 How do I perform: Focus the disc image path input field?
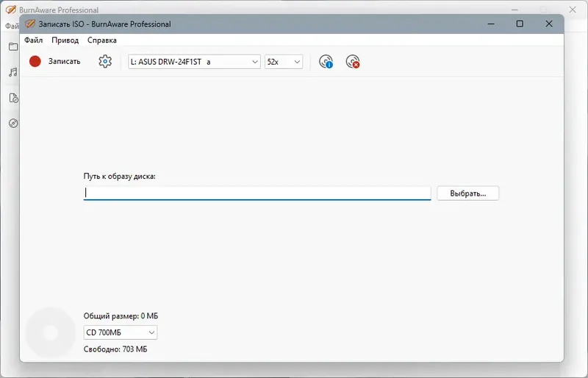257,193
